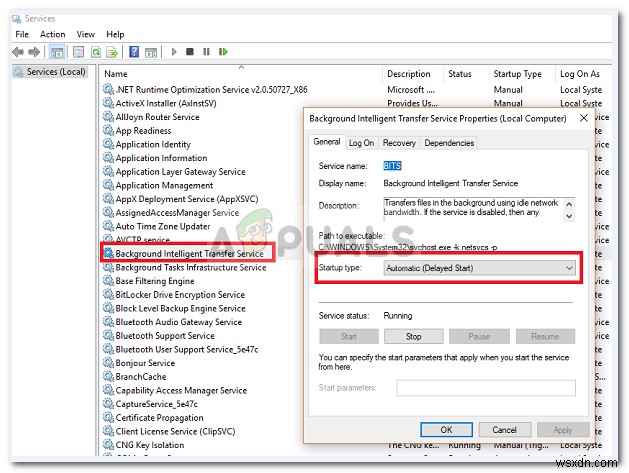Click gear icon of Auto Time Zone Updater

pyautogui.click(x=108, y=226)
